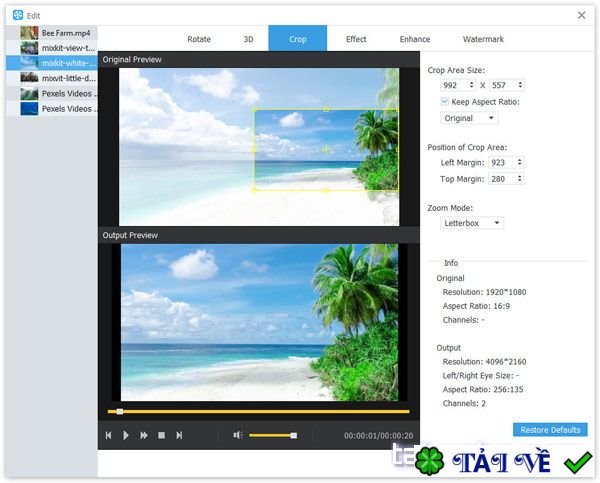Screen dimensions: 600x483
Task: Toggle the Keep Aspect Ratio checkbox
Action: click(445, 102)
